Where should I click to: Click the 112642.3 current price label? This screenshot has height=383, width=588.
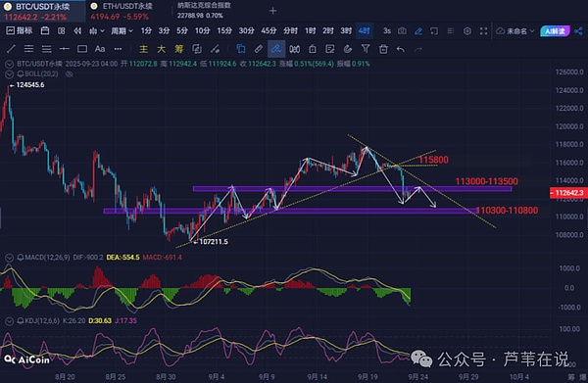[x=568, y=193]
